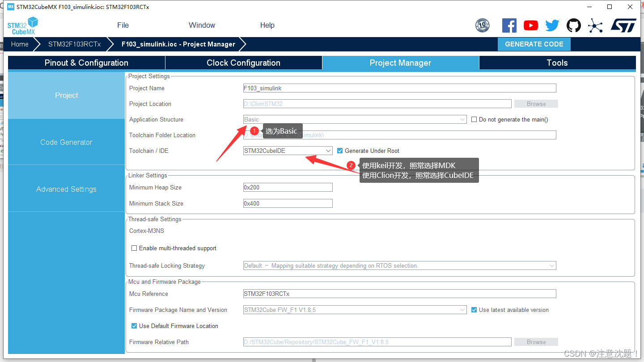This screenshot has width=644, height=362.
Task: Open the Help menu
Action: pos(267,25)
